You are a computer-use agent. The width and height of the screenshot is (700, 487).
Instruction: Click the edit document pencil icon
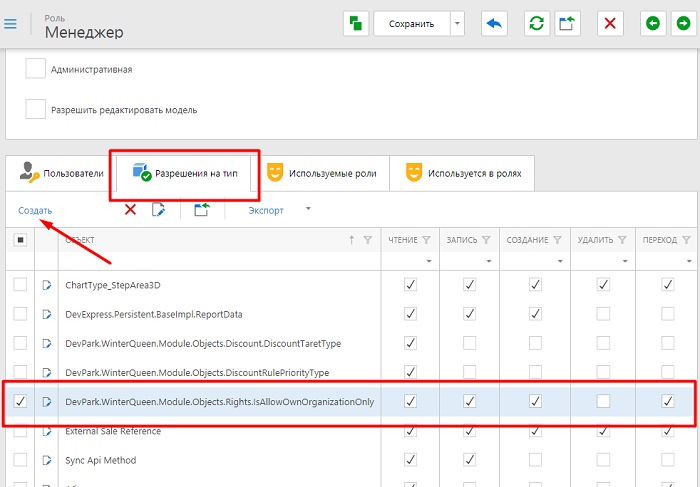tap(158, 209)
